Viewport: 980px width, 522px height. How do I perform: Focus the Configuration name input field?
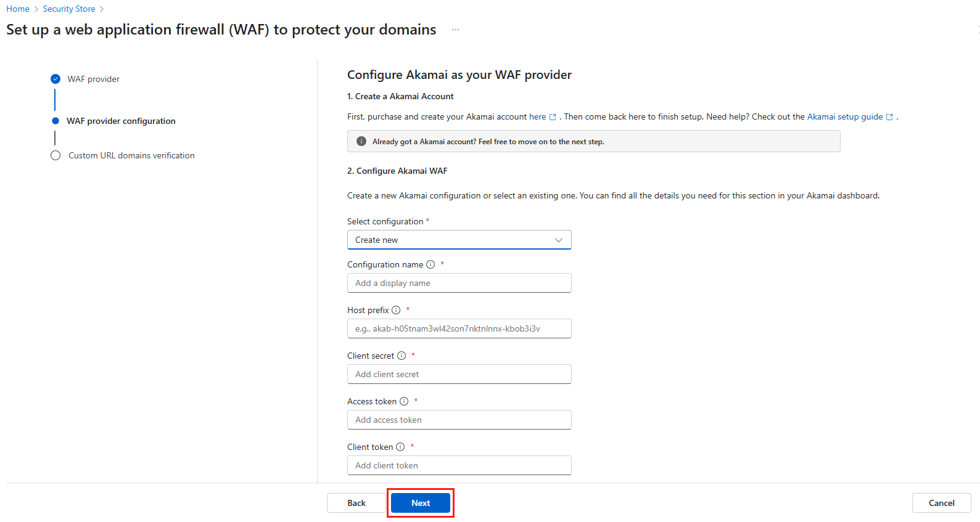point(459,283)
